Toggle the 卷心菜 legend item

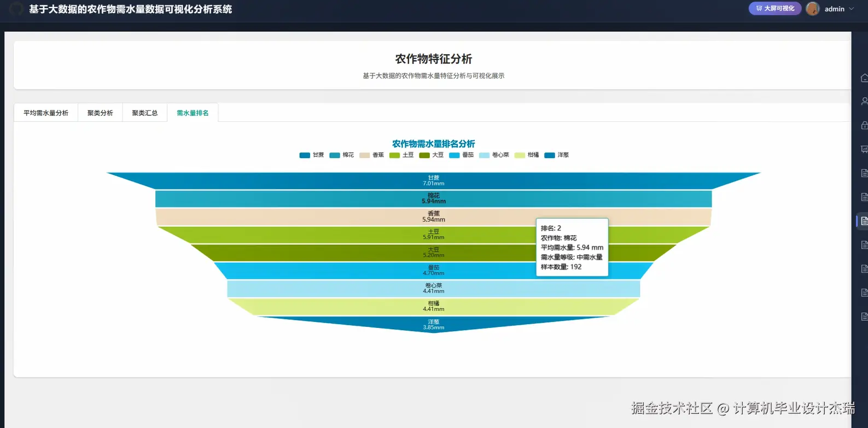494,155
